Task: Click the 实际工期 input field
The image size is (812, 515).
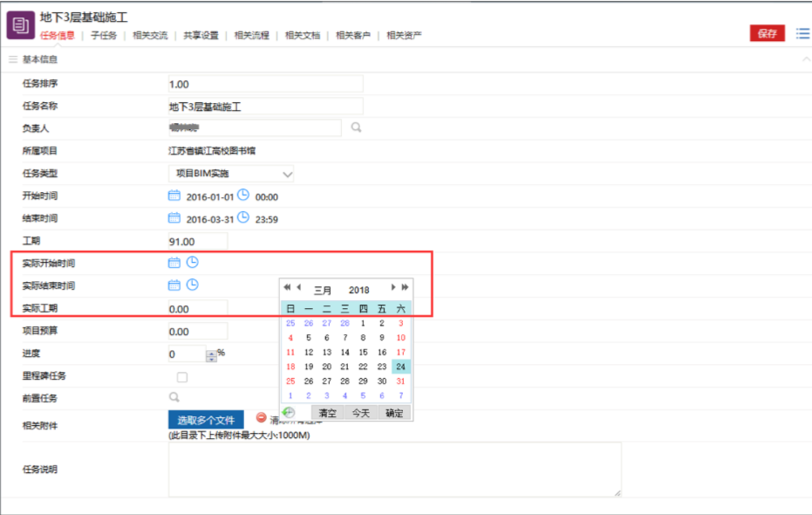Action: pos(198,309)
